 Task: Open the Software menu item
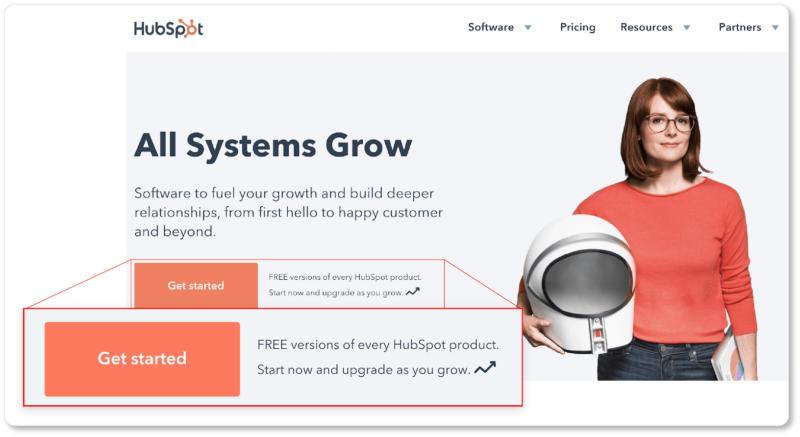pos(491,27)
